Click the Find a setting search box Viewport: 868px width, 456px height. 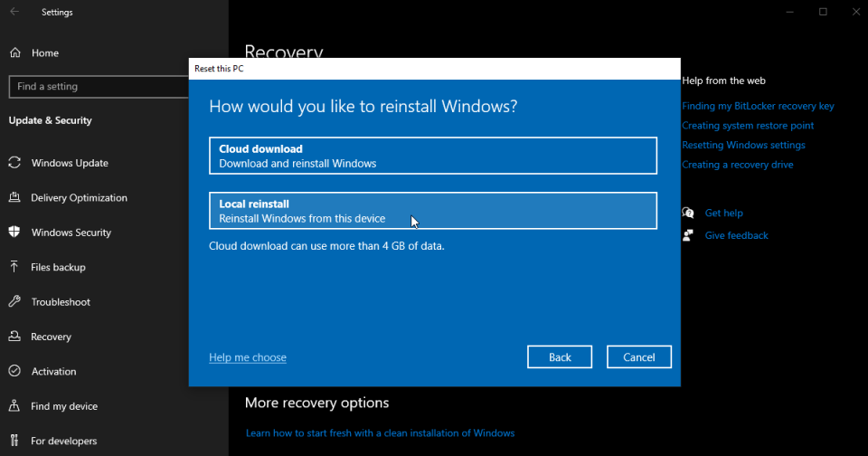(x=99, y=87)
